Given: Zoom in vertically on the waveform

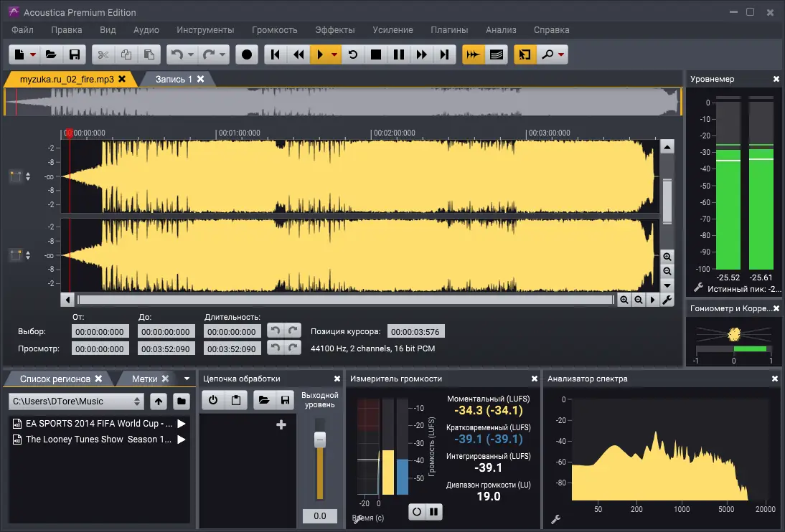Looking at the screenshot, I should pos(667,257).
